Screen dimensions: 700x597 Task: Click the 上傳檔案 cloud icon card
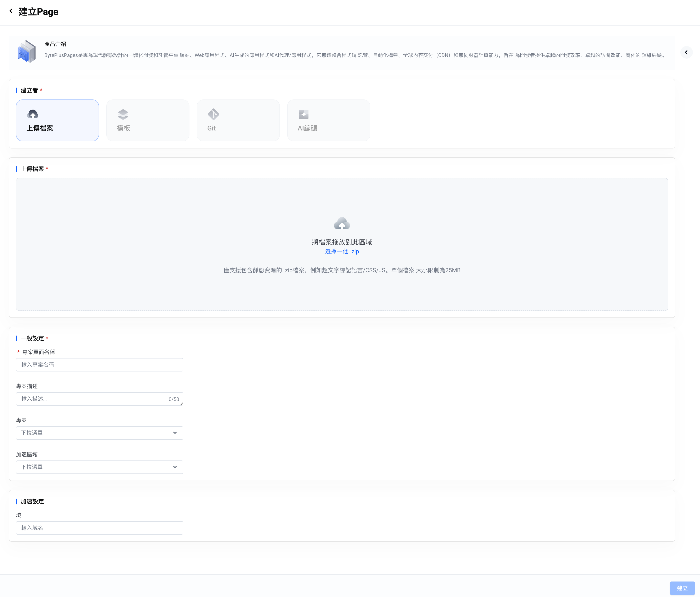(33, 114)
